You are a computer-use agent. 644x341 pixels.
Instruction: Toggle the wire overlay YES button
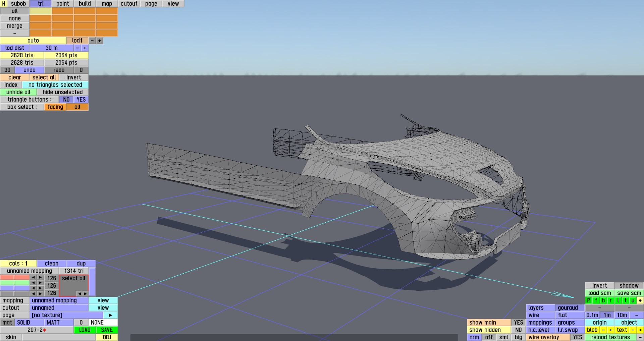(x=578, y=337)
